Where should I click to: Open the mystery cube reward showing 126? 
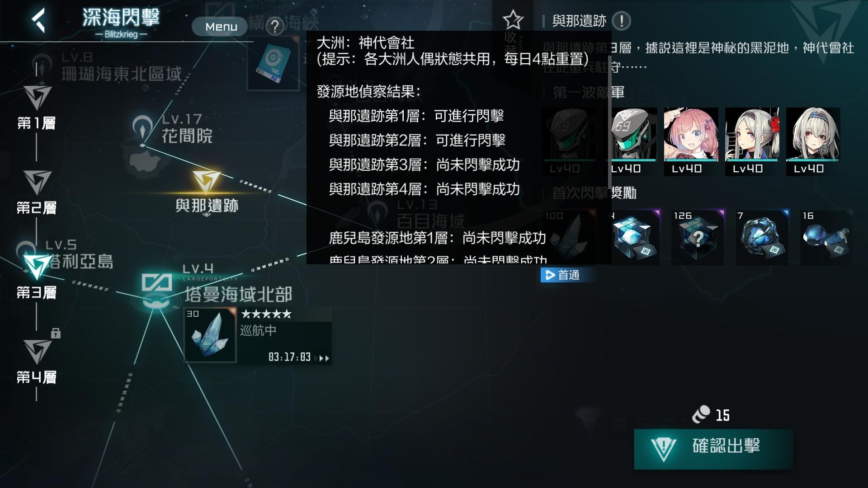tap(697, 237)
